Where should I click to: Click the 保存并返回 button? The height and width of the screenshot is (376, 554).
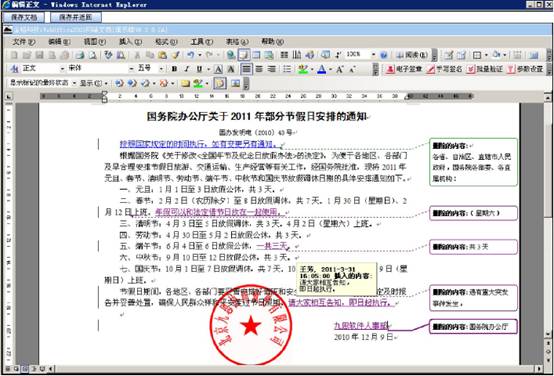click(x=76, y=17)
